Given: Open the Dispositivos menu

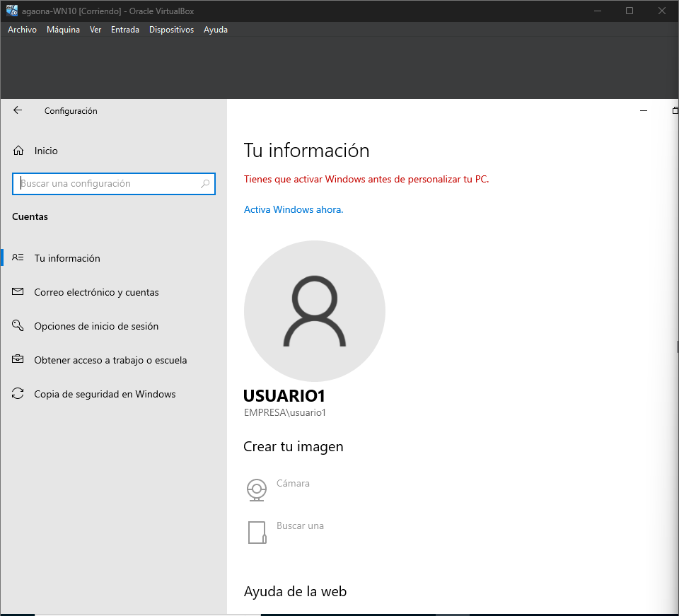Looking at the screenshot, I should click(x=171, y=30).
